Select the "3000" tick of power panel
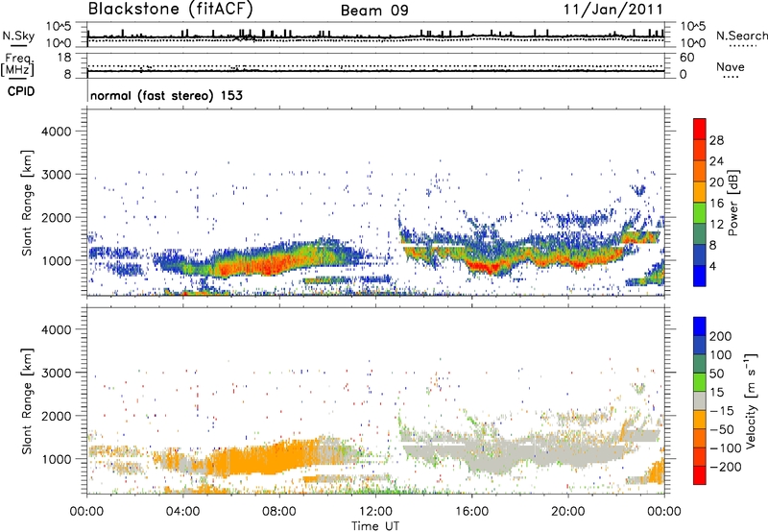This screenshot has width=768, height=532. pyautogui.click(x=56, y=175)
